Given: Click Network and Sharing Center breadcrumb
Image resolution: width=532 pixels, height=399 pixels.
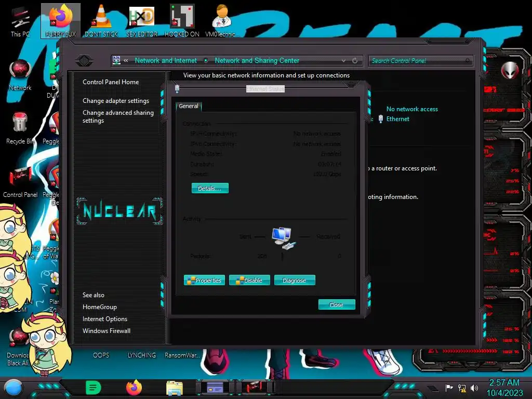Looking at the screenshot, I should pos(257,60).
